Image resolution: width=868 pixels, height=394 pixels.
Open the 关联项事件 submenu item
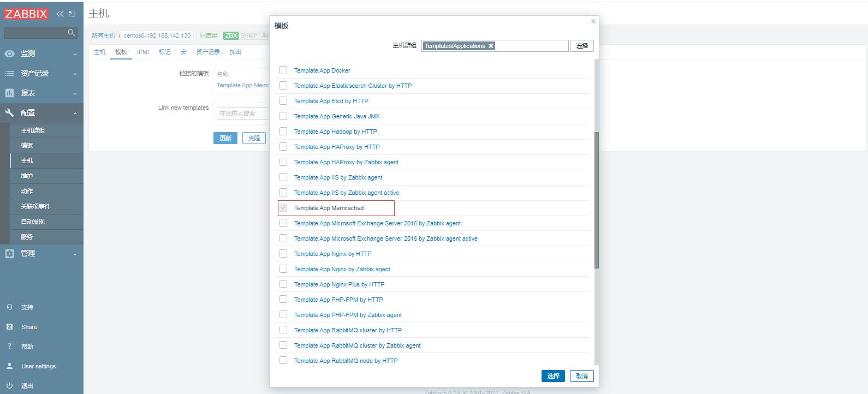(35, 206)
